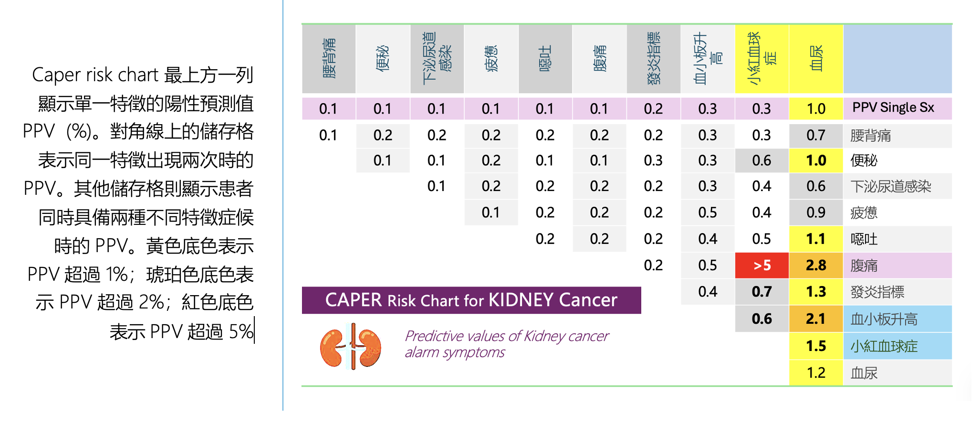Click the Predictive values of Kidney cancer subtitle
This screenshot has height=425, width=980.
click(x=506, y=344)
